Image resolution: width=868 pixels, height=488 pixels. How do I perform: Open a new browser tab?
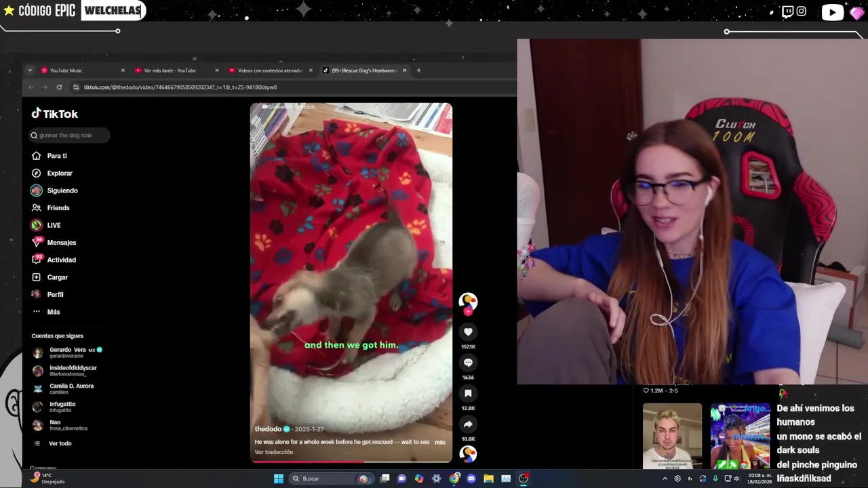click(x=418, y=70)
